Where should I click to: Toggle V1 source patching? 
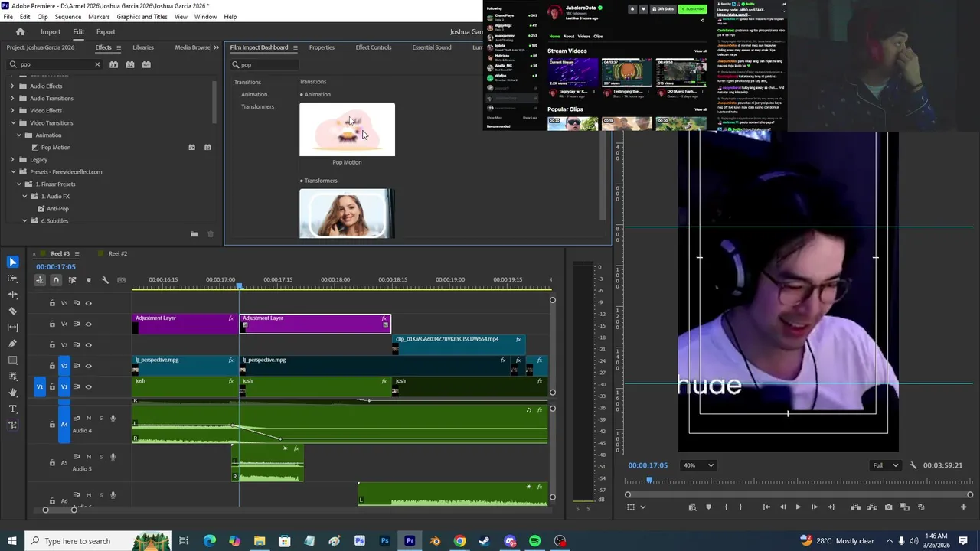click(x=40, y=386)
